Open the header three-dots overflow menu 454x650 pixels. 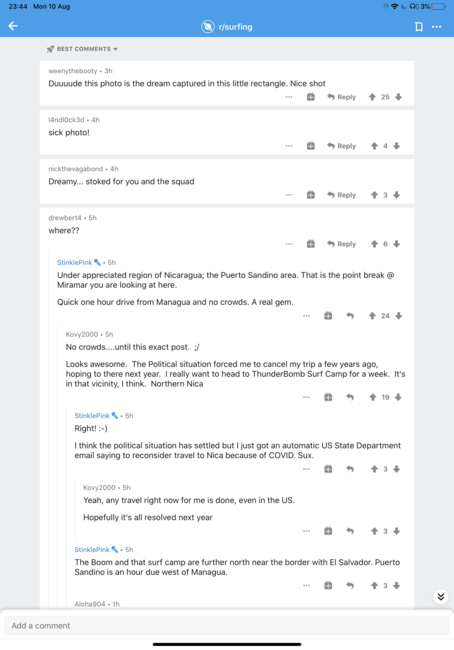point(437,27)
